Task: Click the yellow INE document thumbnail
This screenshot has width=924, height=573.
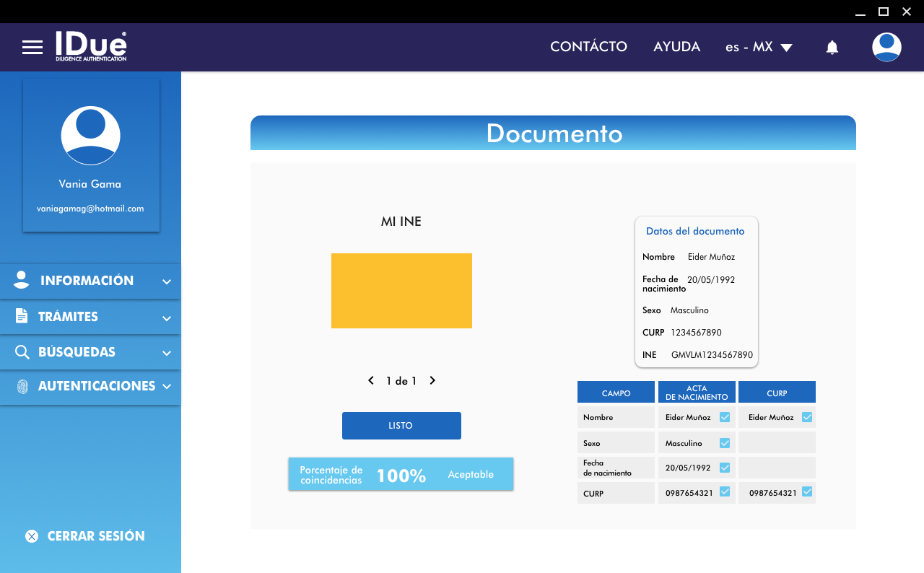Action: click(401, 291)
